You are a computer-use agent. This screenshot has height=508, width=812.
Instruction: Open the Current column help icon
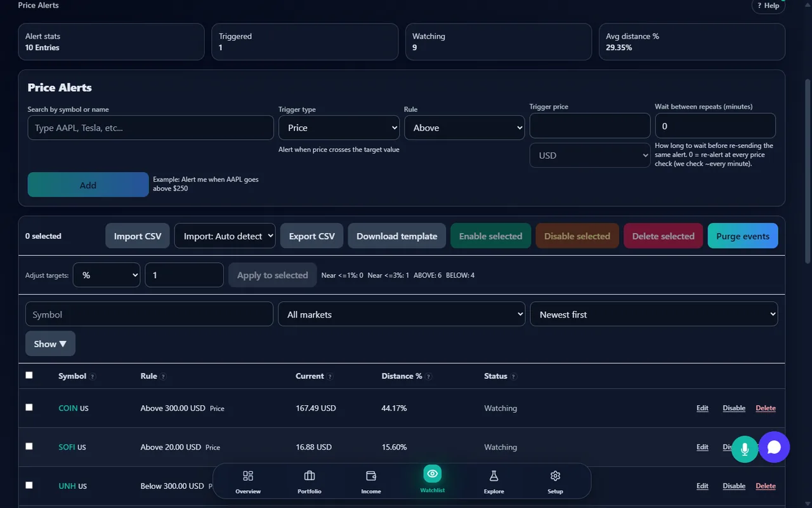(330, 377)
